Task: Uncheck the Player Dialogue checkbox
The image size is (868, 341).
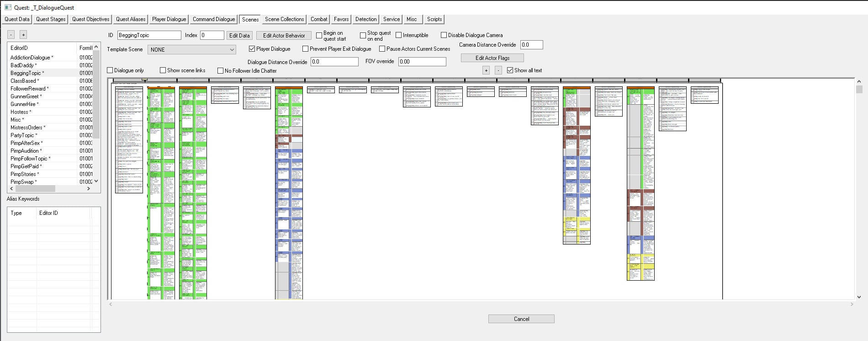Action: [252, 49]
